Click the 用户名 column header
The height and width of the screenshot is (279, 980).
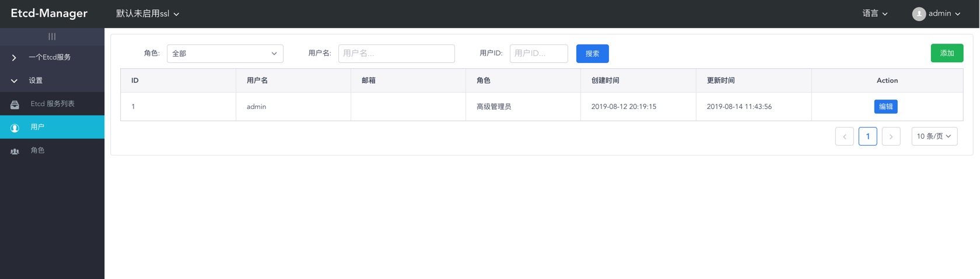point(293,80)
